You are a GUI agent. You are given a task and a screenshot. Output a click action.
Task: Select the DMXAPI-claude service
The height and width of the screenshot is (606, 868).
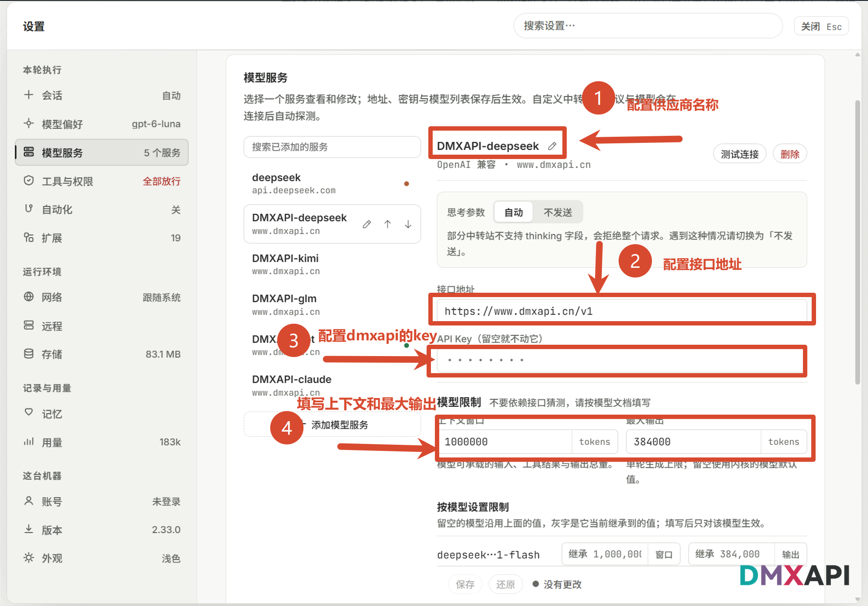(x=332, y=385)
